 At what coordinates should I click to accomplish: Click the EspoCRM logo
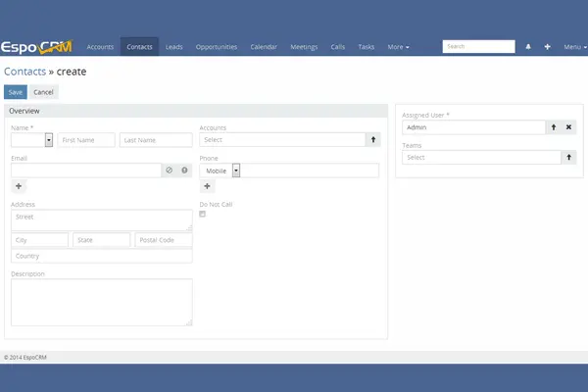click(x=37, y=46)
